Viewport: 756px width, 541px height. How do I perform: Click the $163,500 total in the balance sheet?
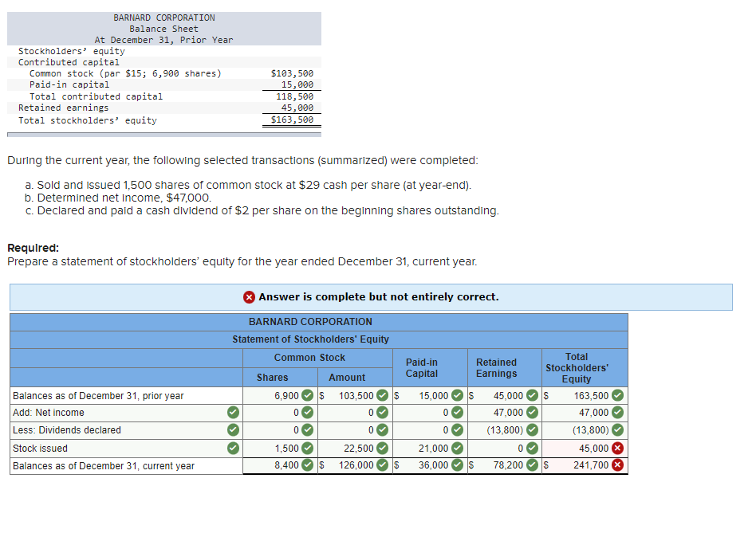(292, 120)
